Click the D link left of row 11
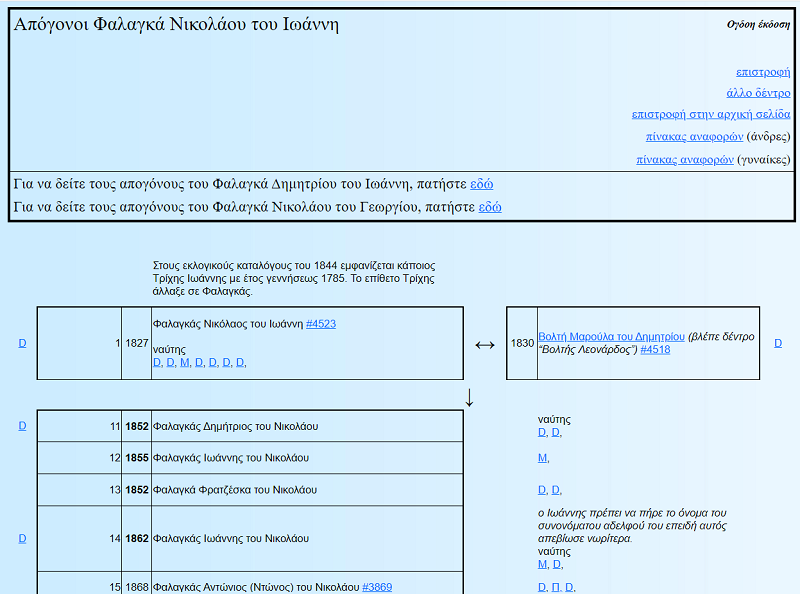800x594 pixels. coord(22,426)
